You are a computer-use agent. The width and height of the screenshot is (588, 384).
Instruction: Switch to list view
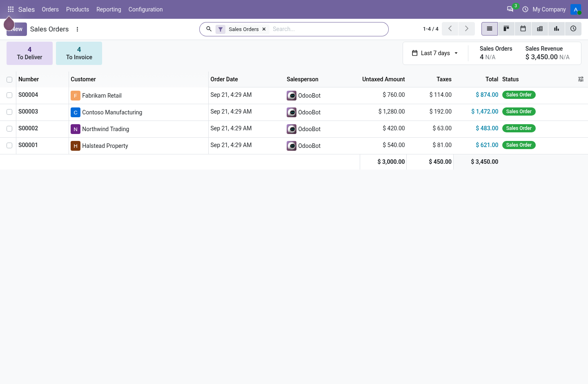pos(490,29)
